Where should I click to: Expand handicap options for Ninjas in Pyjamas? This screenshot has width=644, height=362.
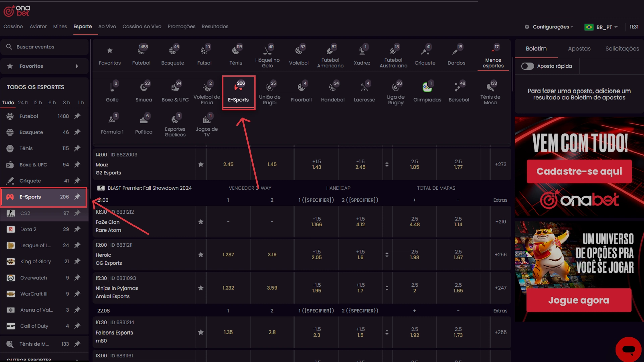click(x=387, y=288)
